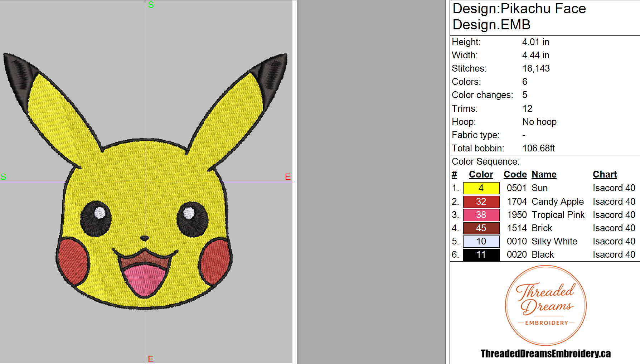Click the Black color swatch 11
Viewport: 640px width, 364px height.
pyautogui.click(x=481, y=254)
